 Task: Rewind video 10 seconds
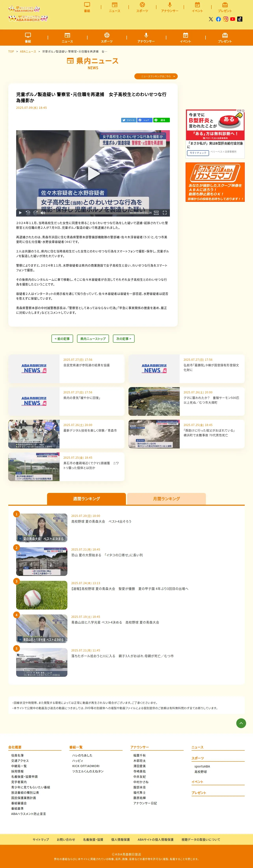point(28,213)
